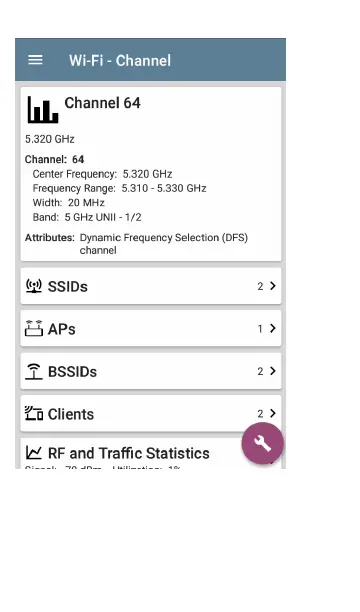Expand the BSSIDs chevron arrow

[273, 371]
